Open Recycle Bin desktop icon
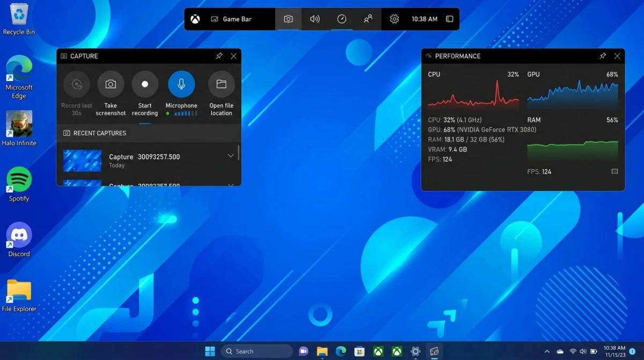The height and width of the screenshot is (360, 644). pyautogui.click(x=19, y=19)
